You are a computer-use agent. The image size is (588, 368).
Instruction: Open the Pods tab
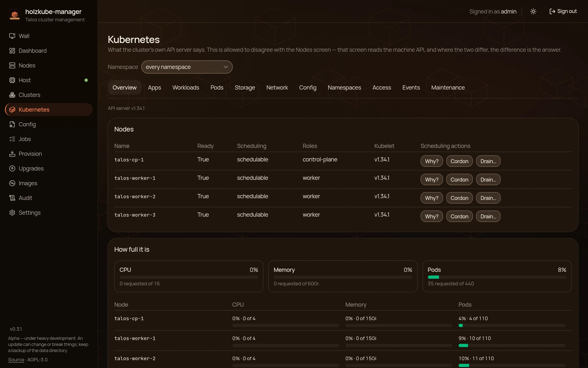click(x=217, y=88)
